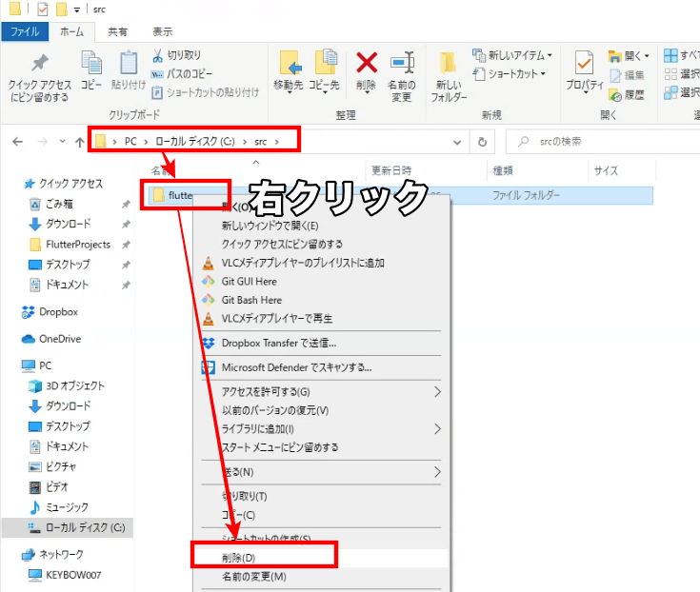This screenshot has width=700, height=592.
Task: Choose Dropbox Transfer で送信 menu entry
Action: click(322, 343)
